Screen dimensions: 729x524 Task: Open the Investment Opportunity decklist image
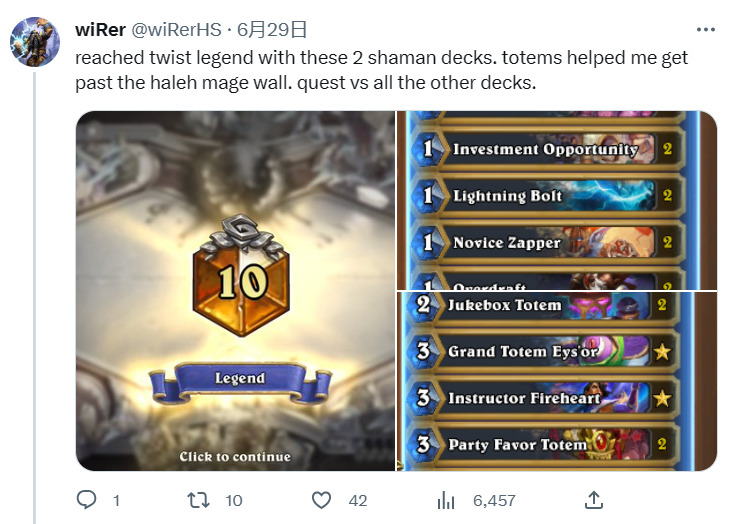(557, 200)
